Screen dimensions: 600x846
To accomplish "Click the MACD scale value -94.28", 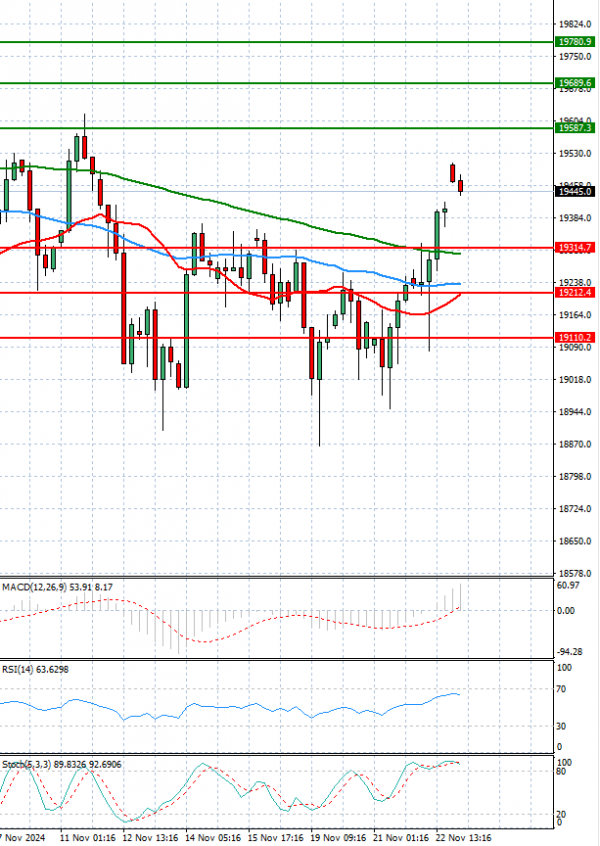I will coord(569,652).
